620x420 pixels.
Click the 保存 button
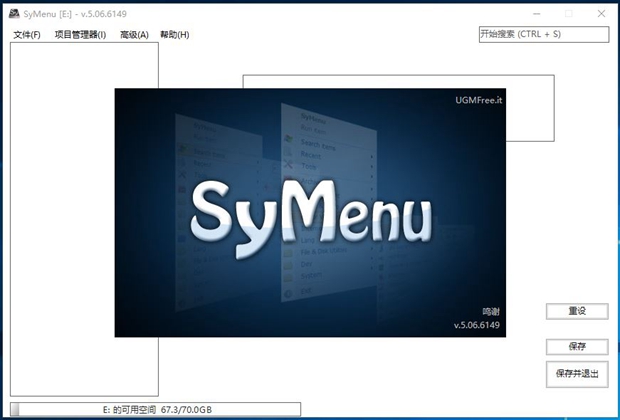click(577, 347)
